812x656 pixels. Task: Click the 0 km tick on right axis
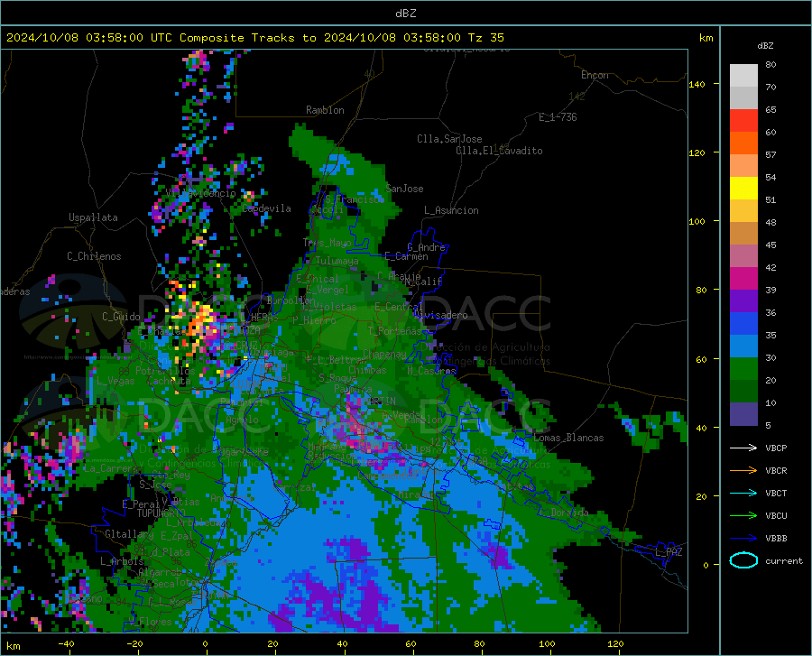(x=706, y=565)
